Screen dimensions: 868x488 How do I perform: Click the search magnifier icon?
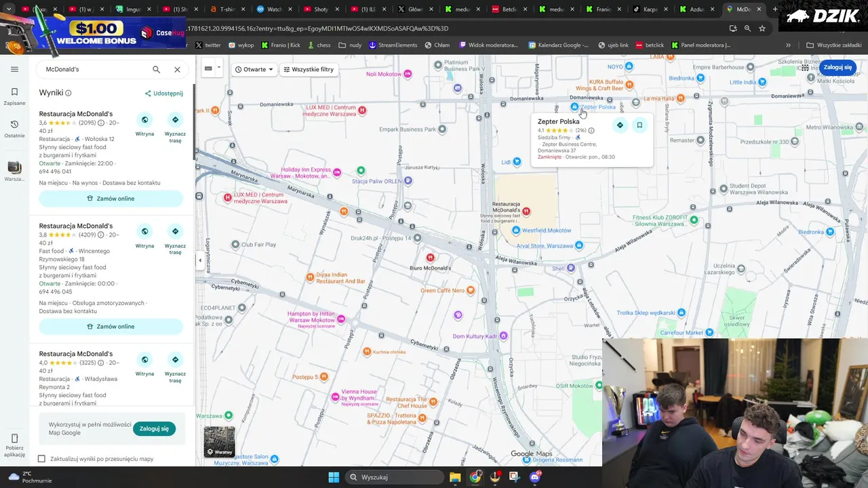pos(157,69)
